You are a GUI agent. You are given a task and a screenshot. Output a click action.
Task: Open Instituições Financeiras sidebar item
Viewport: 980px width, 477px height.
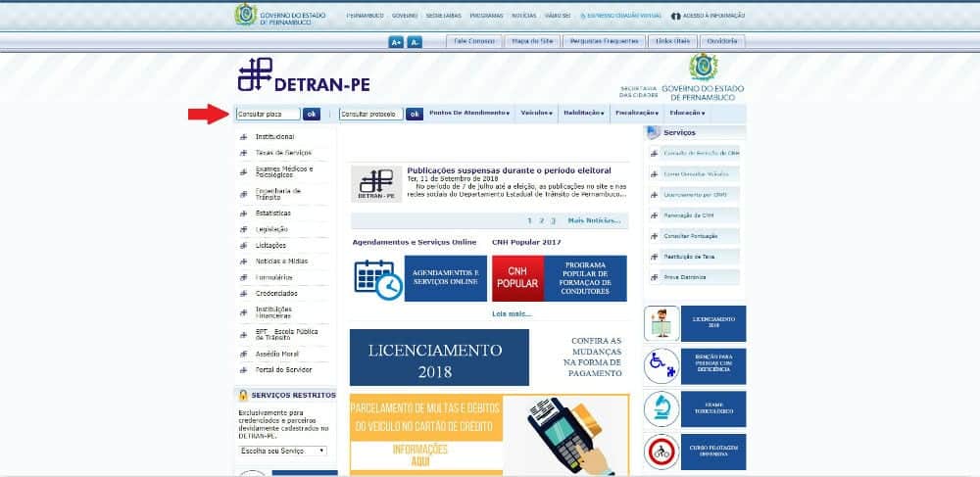[273, 312]
